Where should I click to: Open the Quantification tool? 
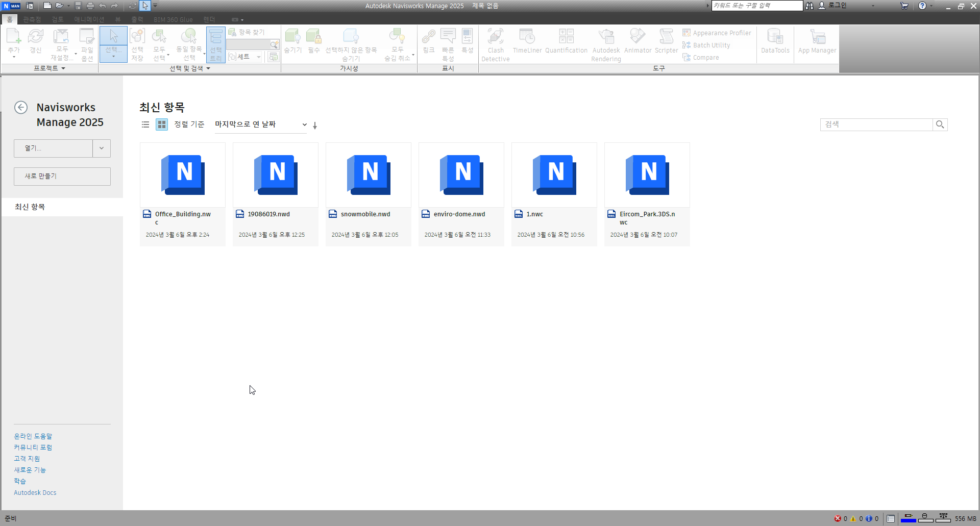pyautogui.click(x=567, y=41)
